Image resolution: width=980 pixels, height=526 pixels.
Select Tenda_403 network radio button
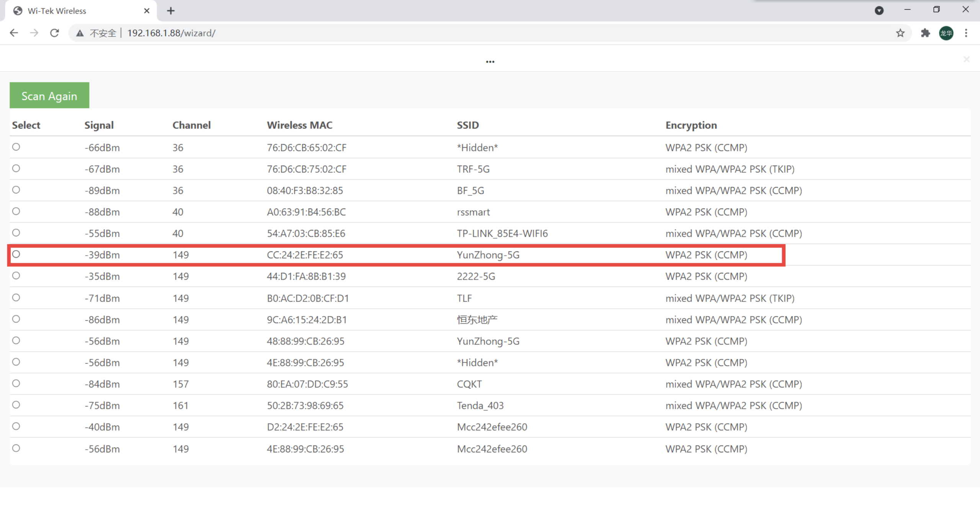tap(16, 405)
